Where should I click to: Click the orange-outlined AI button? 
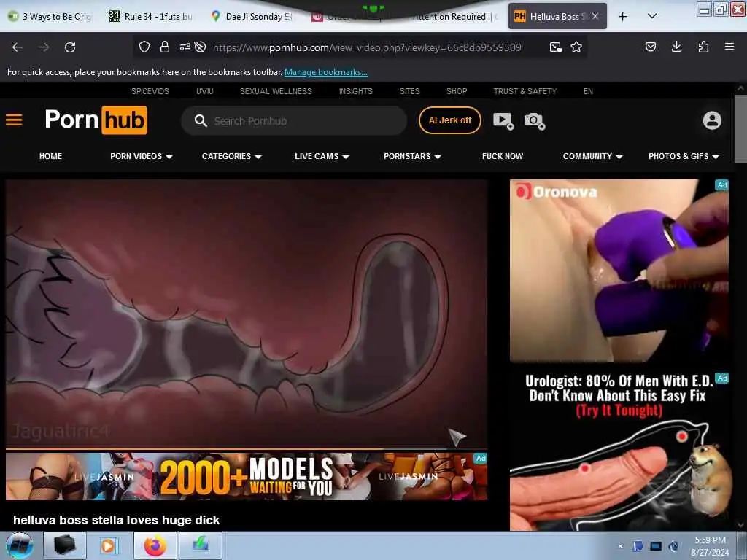[449, 120]
